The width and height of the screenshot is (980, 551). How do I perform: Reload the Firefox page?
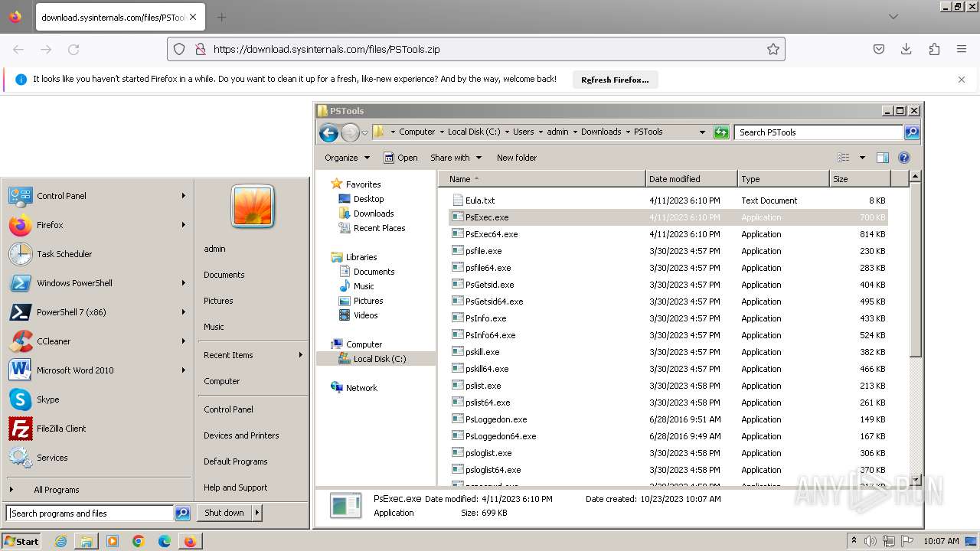pos(73,49)
